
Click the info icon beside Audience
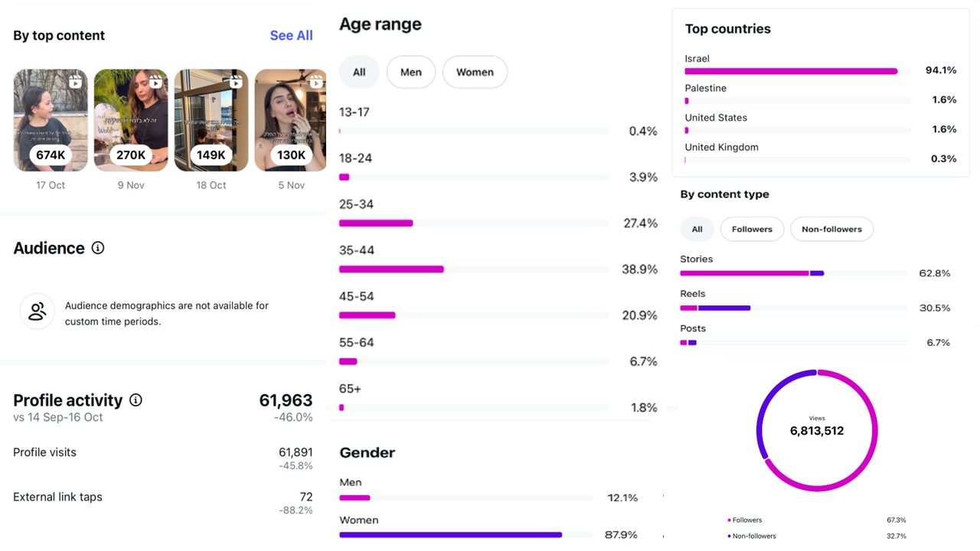[98, 248]
